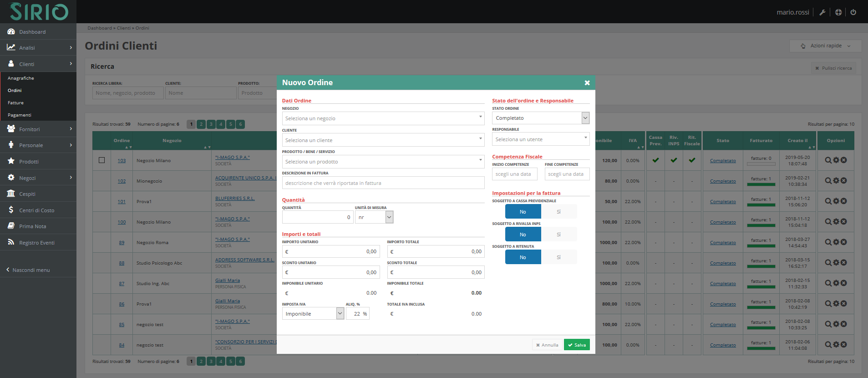Click the Descrizione in fattura field

(x=383, y=183)
